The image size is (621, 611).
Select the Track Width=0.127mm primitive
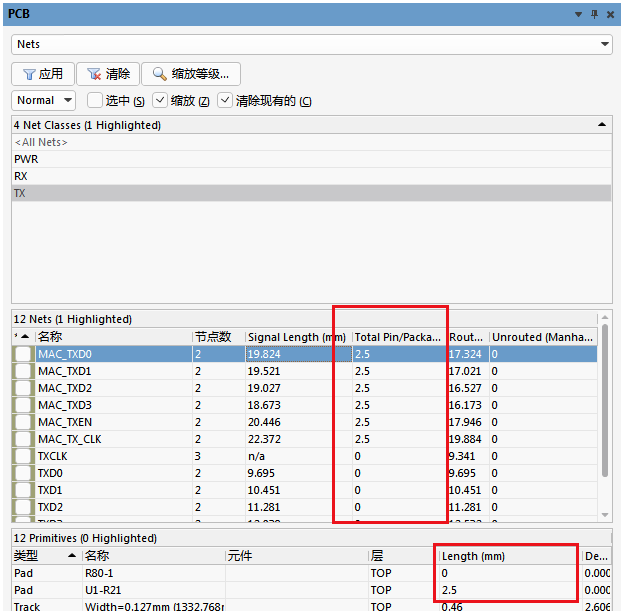311,606
